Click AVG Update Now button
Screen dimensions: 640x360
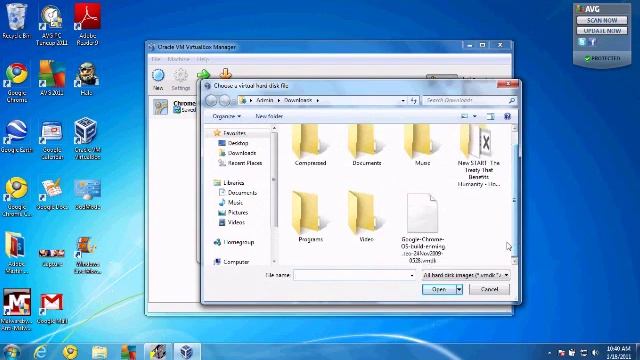(x=602, y=31)
